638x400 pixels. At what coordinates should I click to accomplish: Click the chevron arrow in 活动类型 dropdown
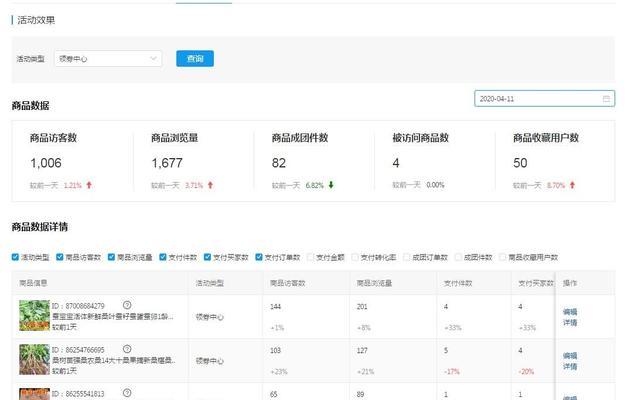click(153, 59)
